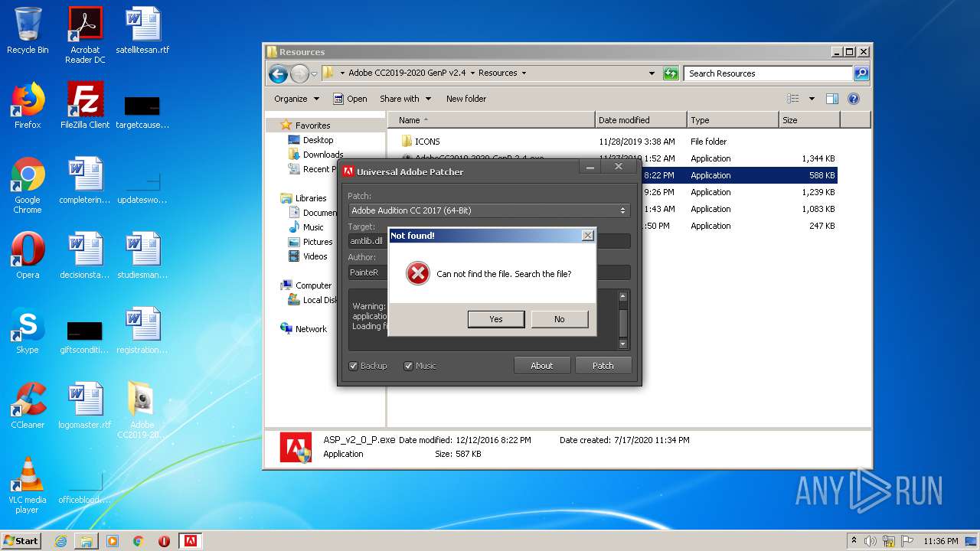Open the Firefox desktop icon
The height and width of the screenshot is (551, 980).
click(x=28, y=106)
